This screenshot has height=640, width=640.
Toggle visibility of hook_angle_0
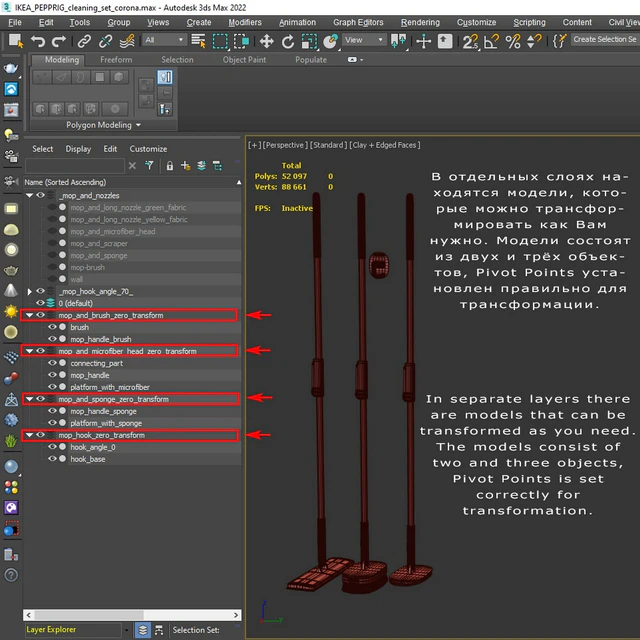52,447
